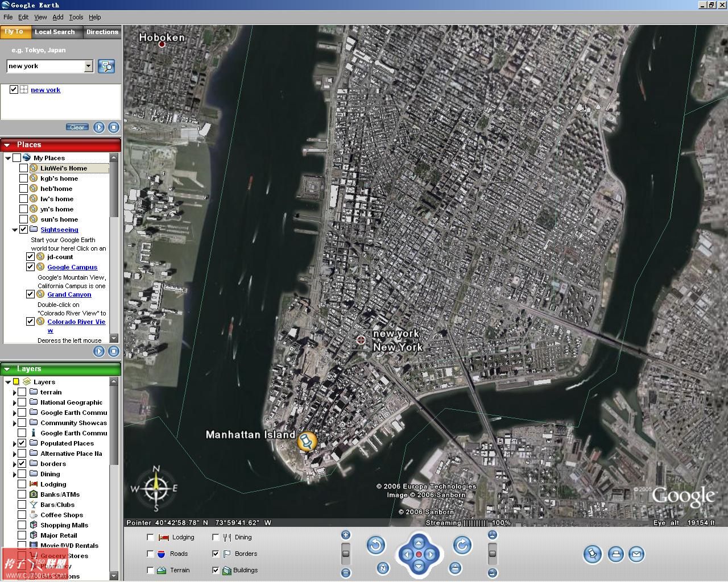Open the Tools menu
Viewport: 728px width, 582px height.
tap(76, 17)
